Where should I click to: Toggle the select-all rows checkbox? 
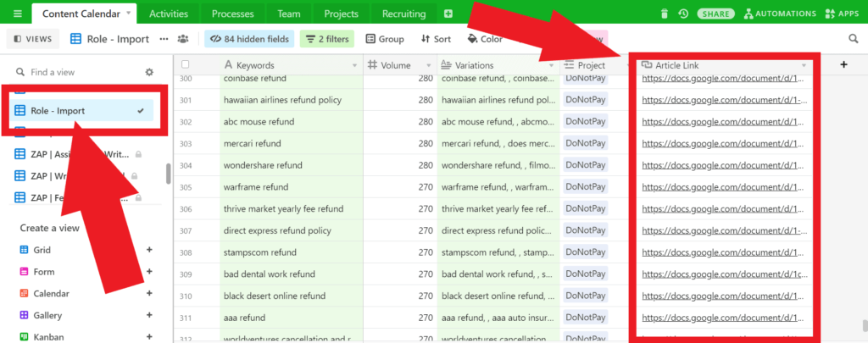tap(185, 64)
